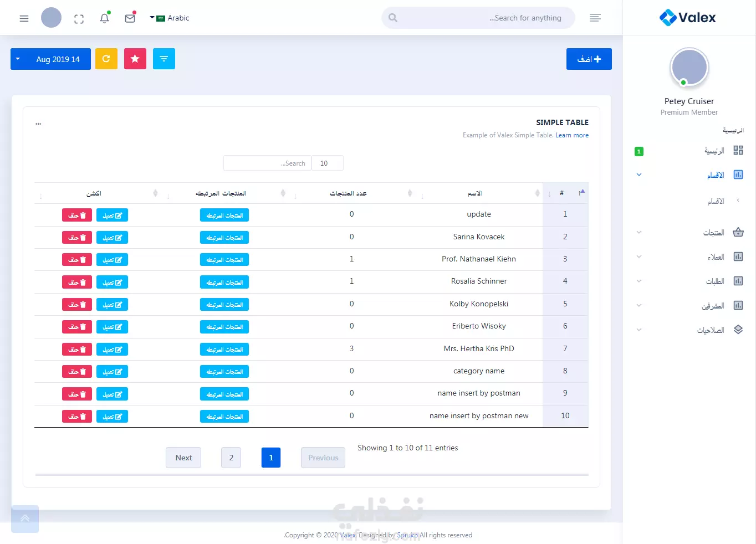Screen dimensions: 756x544
Task: Go to pagination page 2
Action: coord(231,458)
